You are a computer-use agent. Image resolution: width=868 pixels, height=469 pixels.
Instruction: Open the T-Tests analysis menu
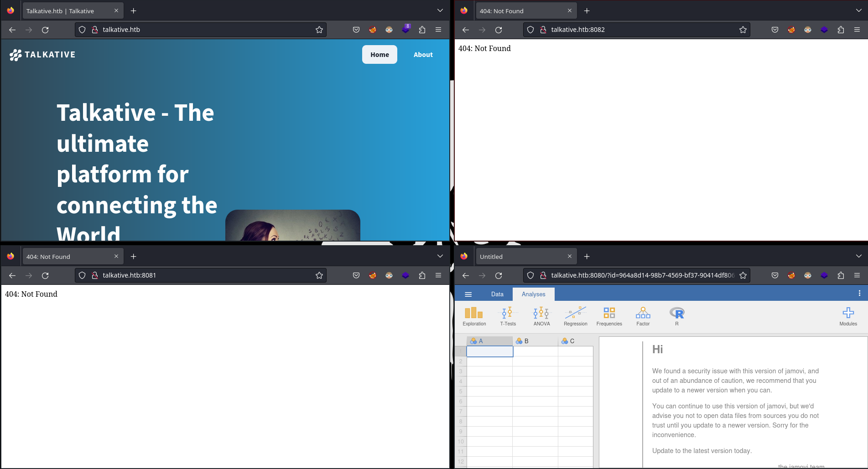pyautogui.click(x=508, y=316)
